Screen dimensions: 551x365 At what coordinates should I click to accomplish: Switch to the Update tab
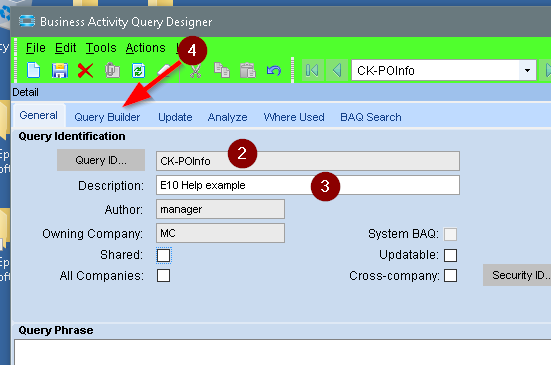[x=175, y=117]
